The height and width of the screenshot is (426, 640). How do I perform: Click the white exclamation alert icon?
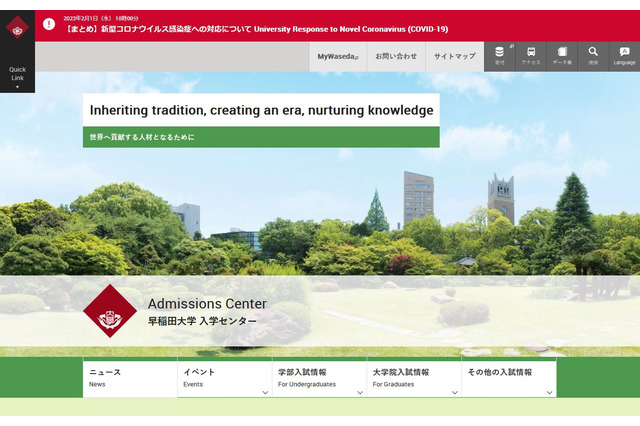click(x=49, y=24)
